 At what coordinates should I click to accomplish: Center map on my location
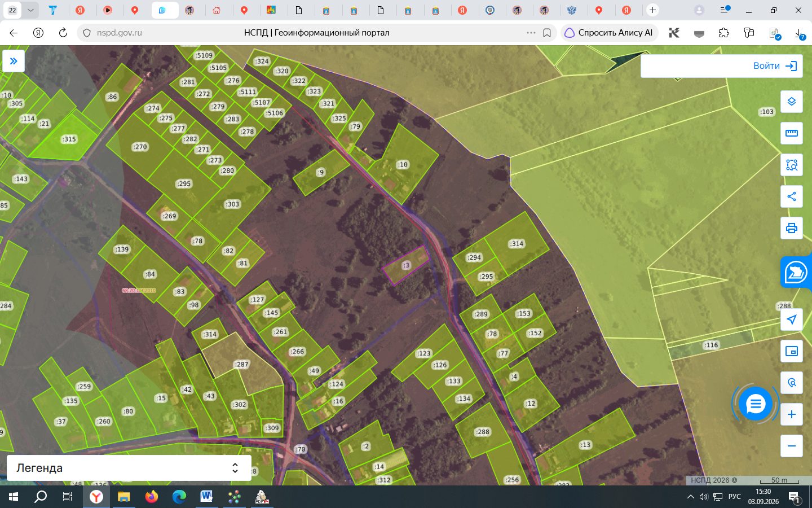click(x=792, y=319)
